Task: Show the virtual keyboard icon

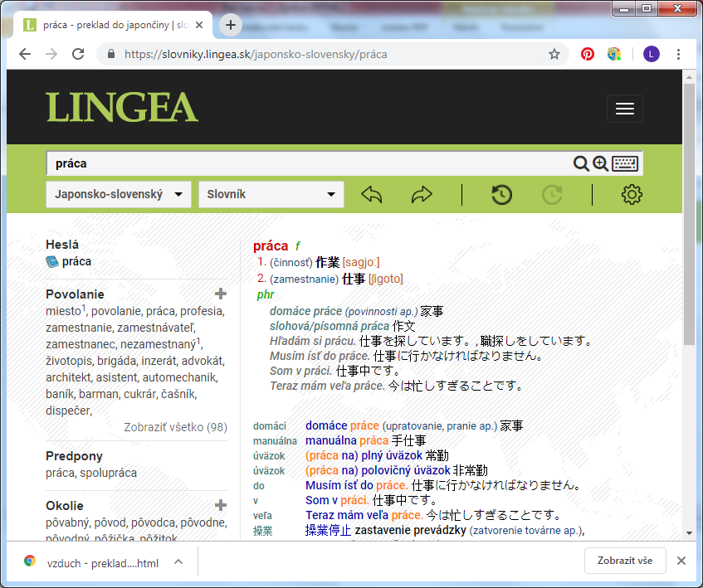Action: (x=626, y=164)
